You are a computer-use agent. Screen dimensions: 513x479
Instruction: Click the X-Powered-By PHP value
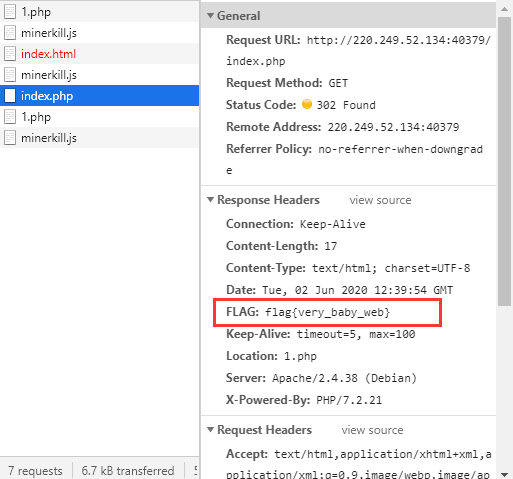[x=349, y=400]
